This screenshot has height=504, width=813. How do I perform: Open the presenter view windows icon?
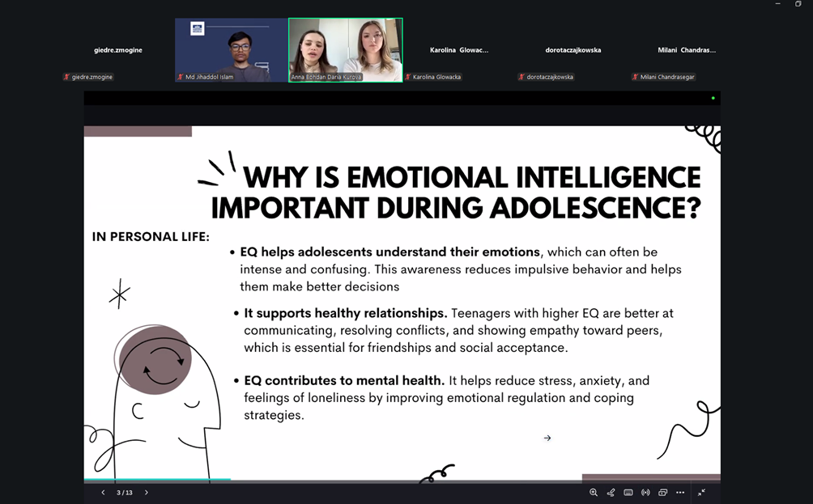click(662, 493)
